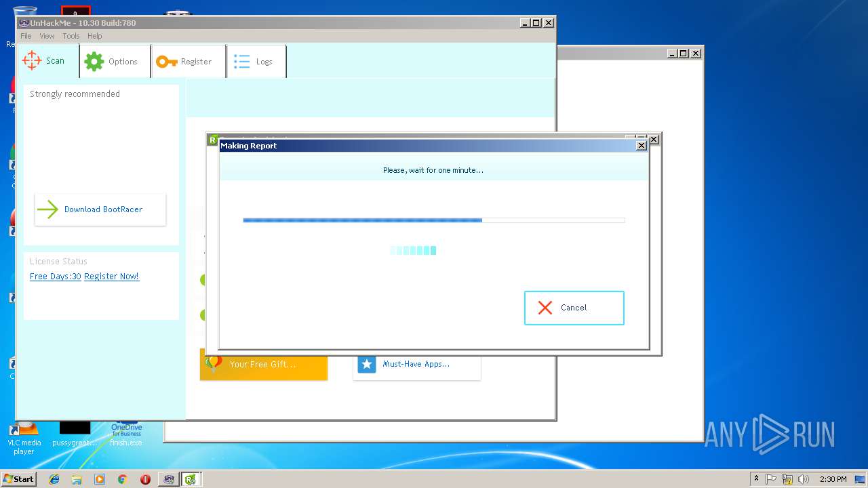Minimize the UnHackMe window
Viewport: 868px width, 488px height.
[525, 22]
